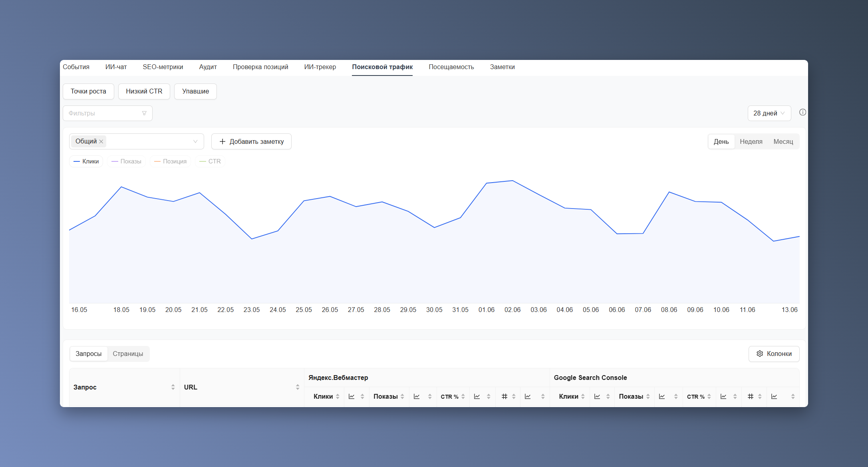Click the trend chart icon next to Яндекс Показы
The image size is (868, 467).
click(x=417, y=396)
